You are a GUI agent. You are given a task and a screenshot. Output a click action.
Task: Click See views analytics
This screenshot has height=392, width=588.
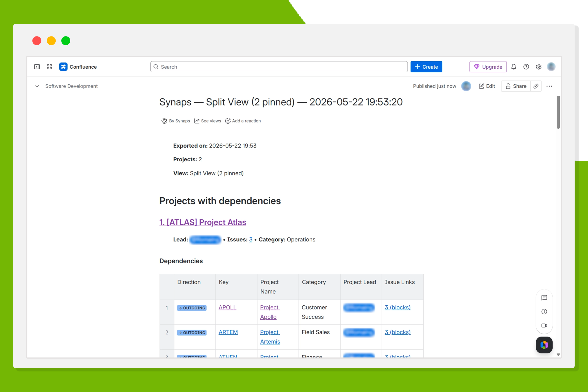click(208, 121)
